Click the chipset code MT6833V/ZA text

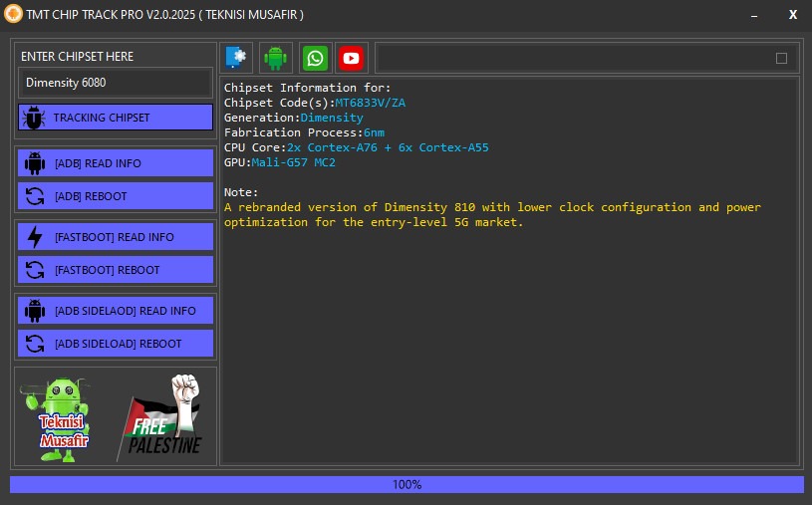point(370,103)
